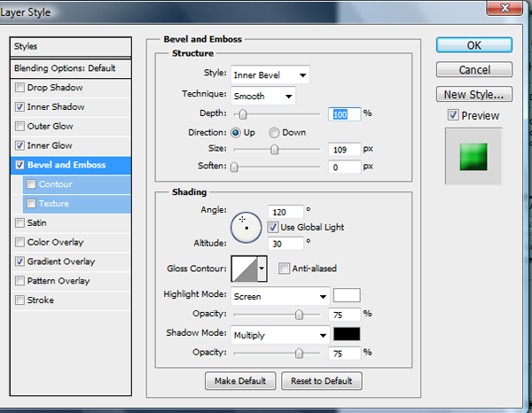Select the Inner Shadow style entry
Image resolution: width=532 pixels, height=413 pixels.
tap(56, 107)
